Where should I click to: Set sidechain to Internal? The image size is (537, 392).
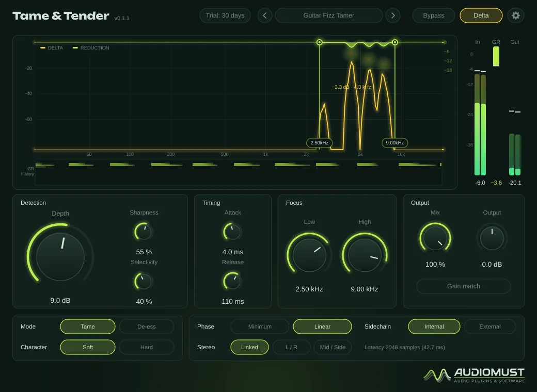tap(434, 326)
